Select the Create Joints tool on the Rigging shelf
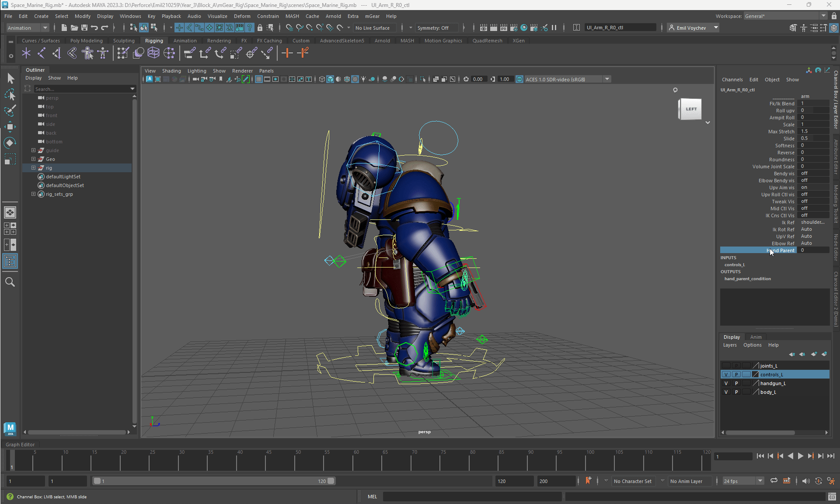This screenshot has height=504, width=840. point(26,53)
